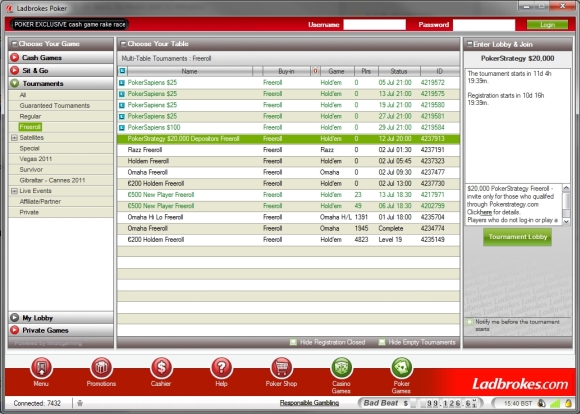Click the blue icon of row 4219580
This screenshot has width=580, height=414.
tap(122, 105)
